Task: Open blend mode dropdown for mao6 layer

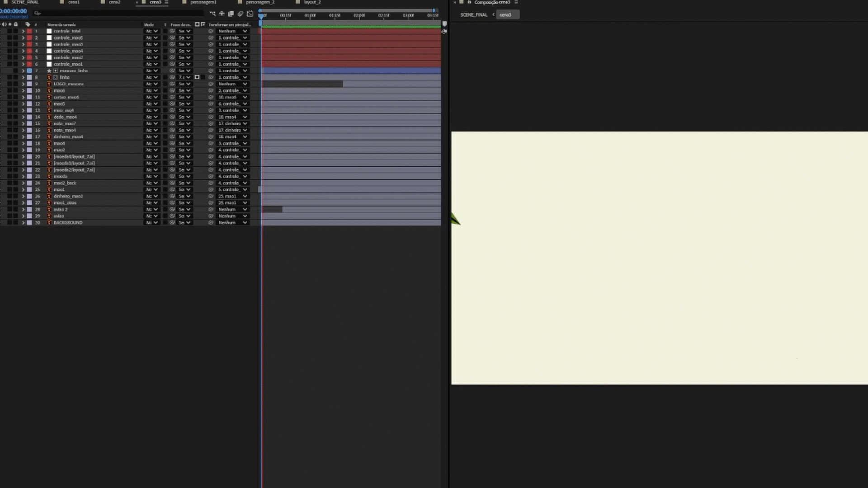Action: (151, 91)
